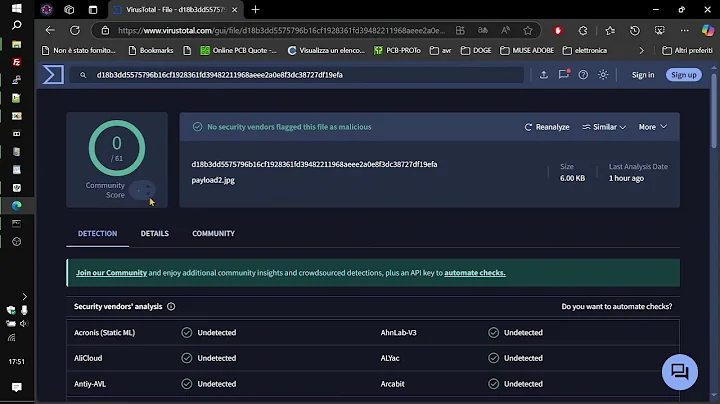
Task: Click the Windows Start button
Action: point(17,8)
